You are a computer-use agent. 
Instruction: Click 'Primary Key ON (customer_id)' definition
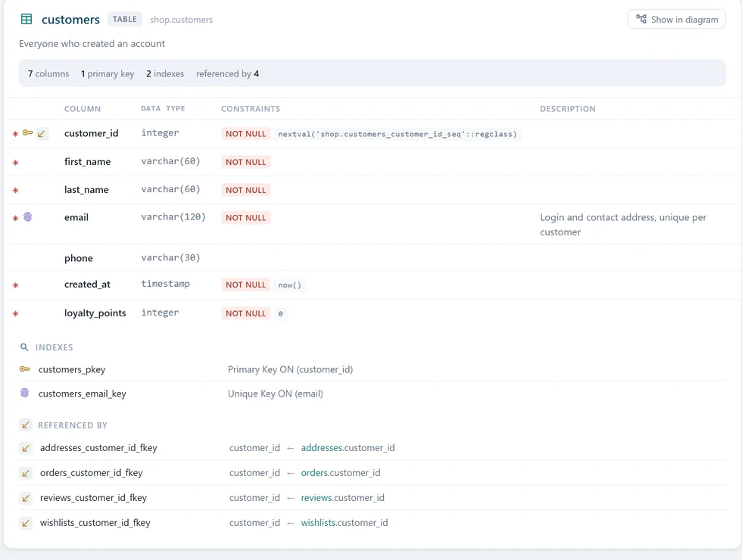point(291,369)
